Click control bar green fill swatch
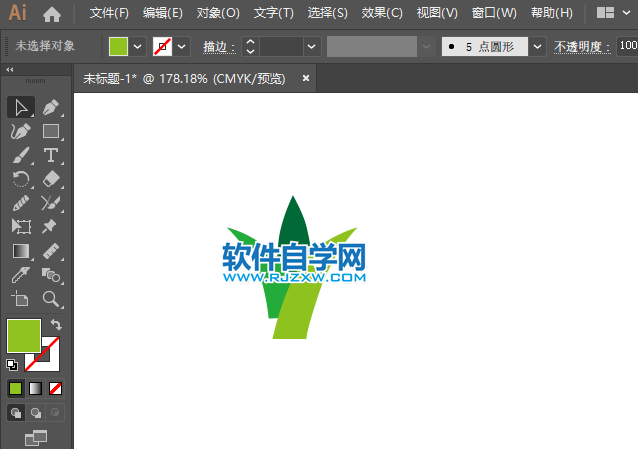Image resolution: width=638 pixels, height=449 pixels. 118,46
